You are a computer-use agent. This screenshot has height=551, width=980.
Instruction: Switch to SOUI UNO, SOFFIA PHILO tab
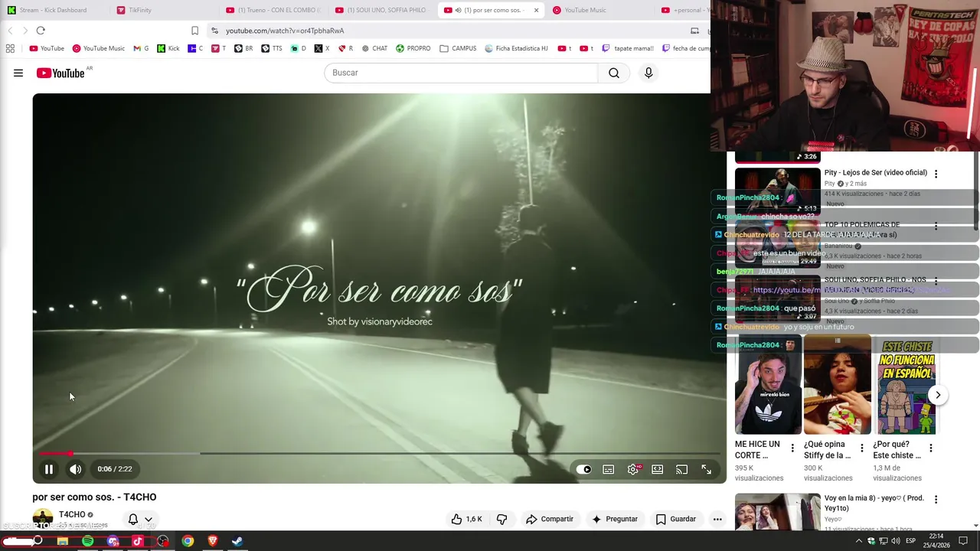tap(381, 10)
